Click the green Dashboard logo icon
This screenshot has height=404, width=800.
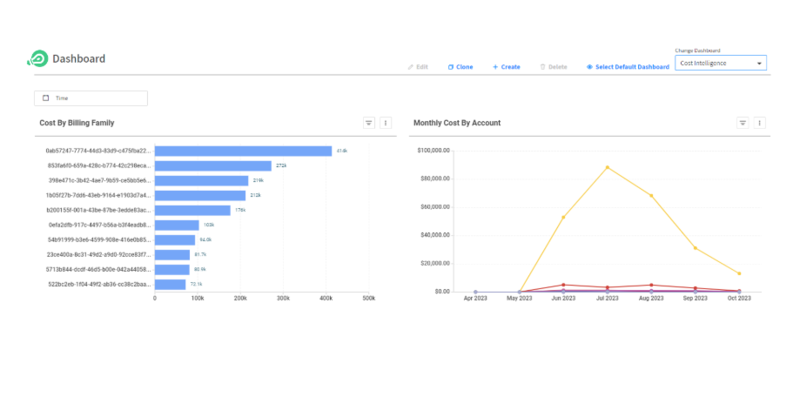(x=37, y=59)
